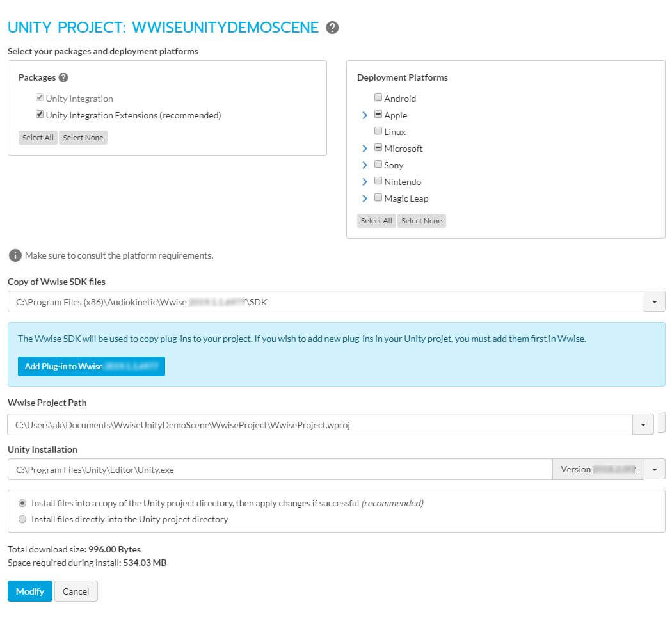The width and height of the screenshot is (672, 619).
Task: Expand the Apple platform chevron
Action: click(x=365, y=115)
